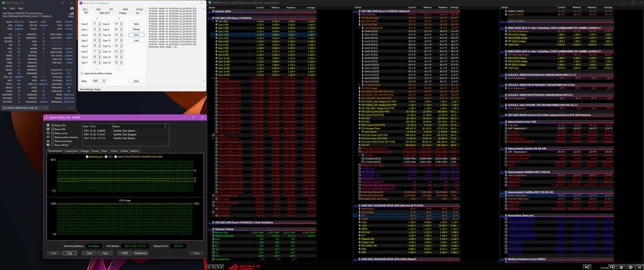Click Load button in Ryzen SDT
The width and height of the screenshot is (644, 270).
[x=136, y=40]
